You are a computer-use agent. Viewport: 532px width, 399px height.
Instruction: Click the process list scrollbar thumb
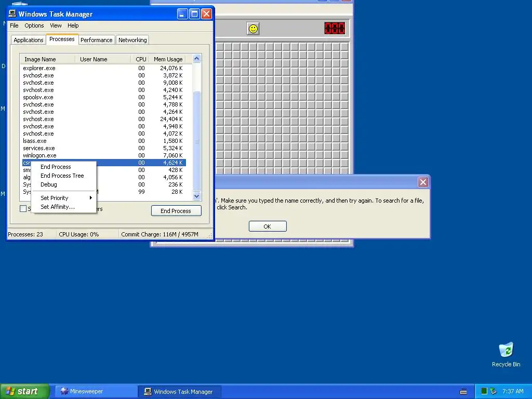click(196, 141)
